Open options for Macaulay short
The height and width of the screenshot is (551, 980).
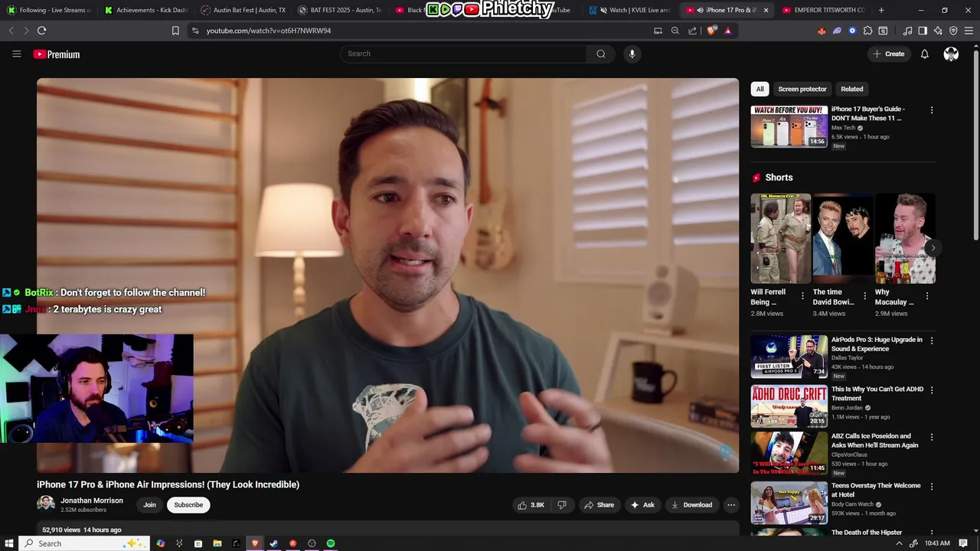pos(927,295)
